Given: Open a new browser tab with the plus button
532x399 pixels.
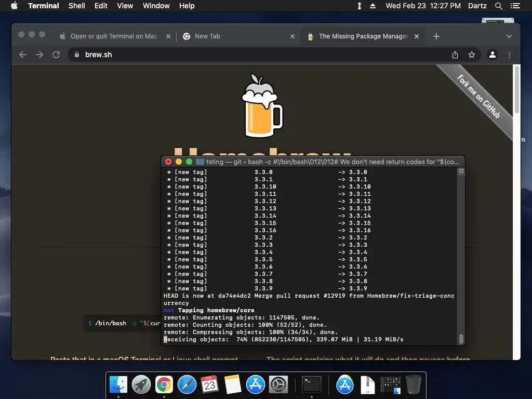Looking at the screenshot, I should tap(436, 36).
